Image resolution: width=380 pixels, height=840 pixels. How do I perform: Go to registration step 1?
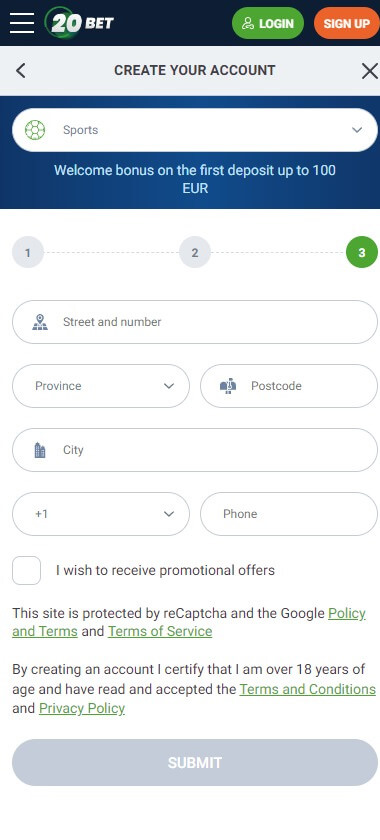[27, 252]
